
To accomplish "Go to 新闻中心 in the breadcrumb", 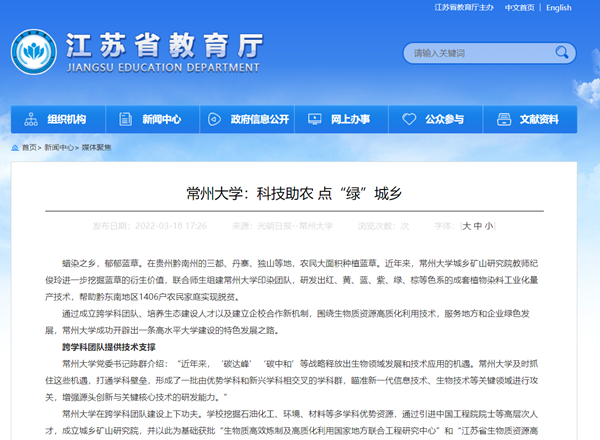I will (59, 147).
